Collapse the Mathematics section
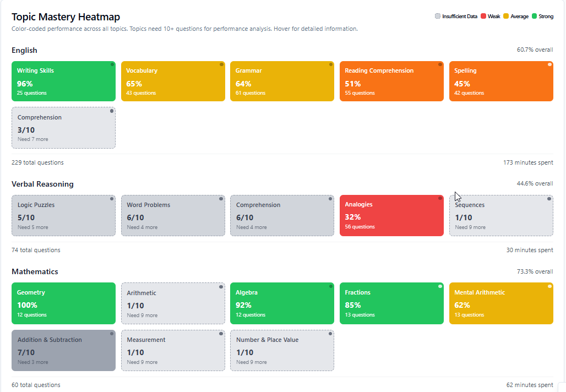The height and width of the screenshot is (392, 566). click(37, 271)
